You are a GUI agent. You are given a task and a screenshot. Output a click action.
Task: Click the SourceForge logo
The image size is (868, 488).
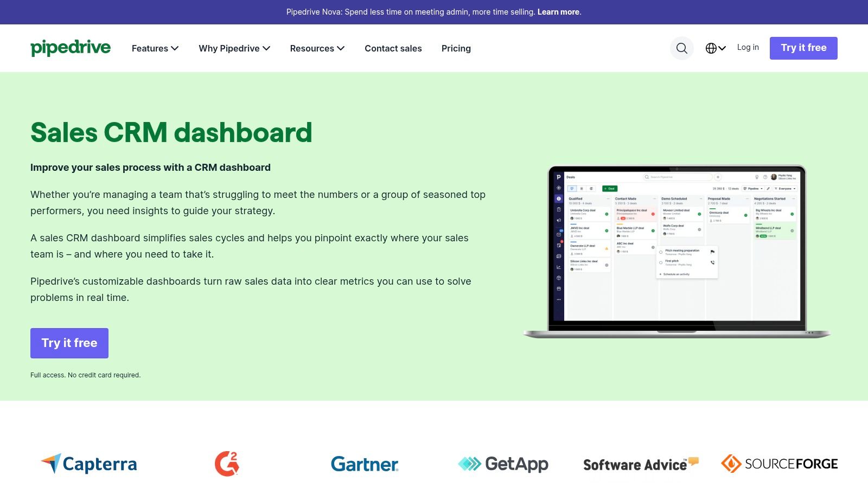pyautogui.click(x=779, y=464)
